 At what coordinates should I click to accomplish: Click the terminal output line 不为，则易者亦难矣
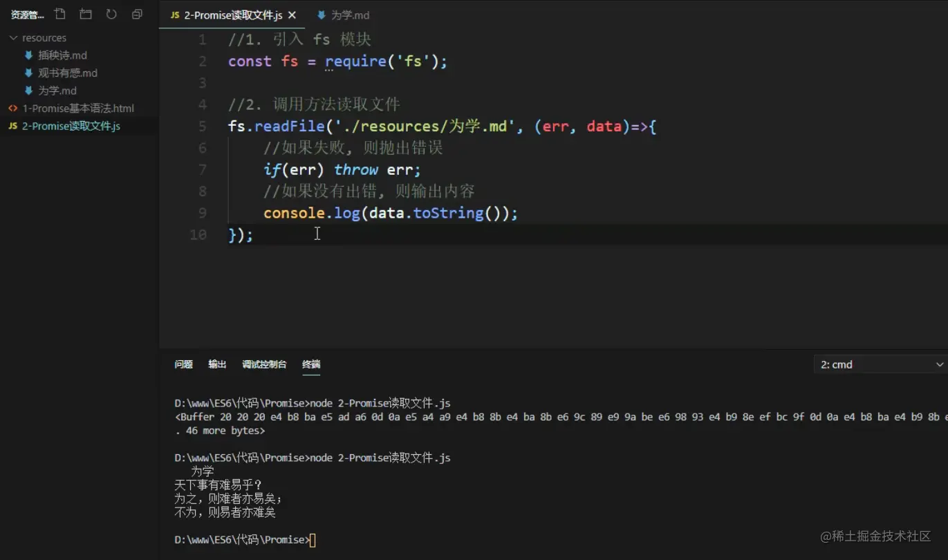coord(225,513)
